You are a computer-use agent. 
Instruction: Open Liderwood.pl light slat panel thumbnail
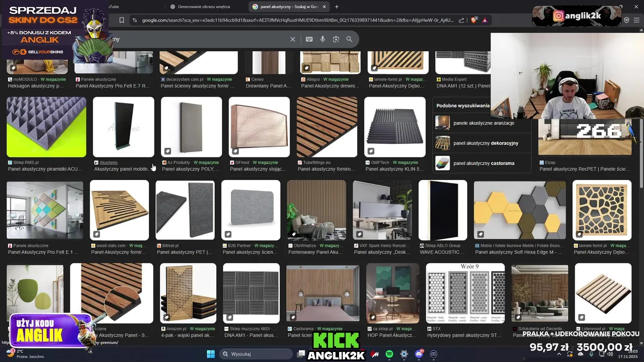603,293
